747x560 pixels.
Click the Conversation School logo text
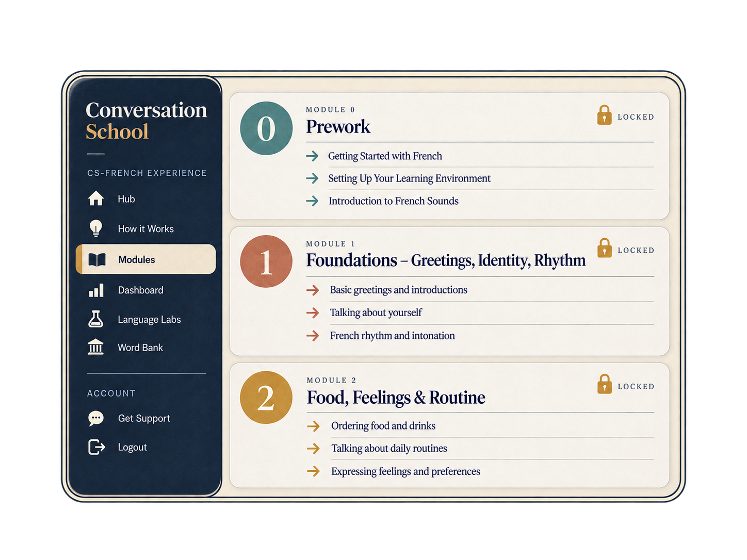click(147, 121)
